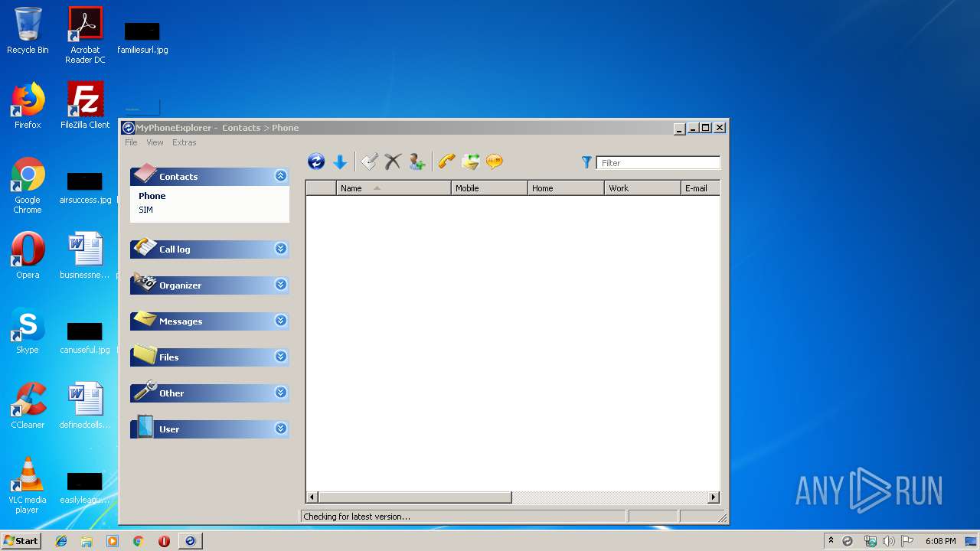The width and height of the screenshot is (980, 551).
Task: Select the canuseful.jpg desktop file
Action: point(85,337)
